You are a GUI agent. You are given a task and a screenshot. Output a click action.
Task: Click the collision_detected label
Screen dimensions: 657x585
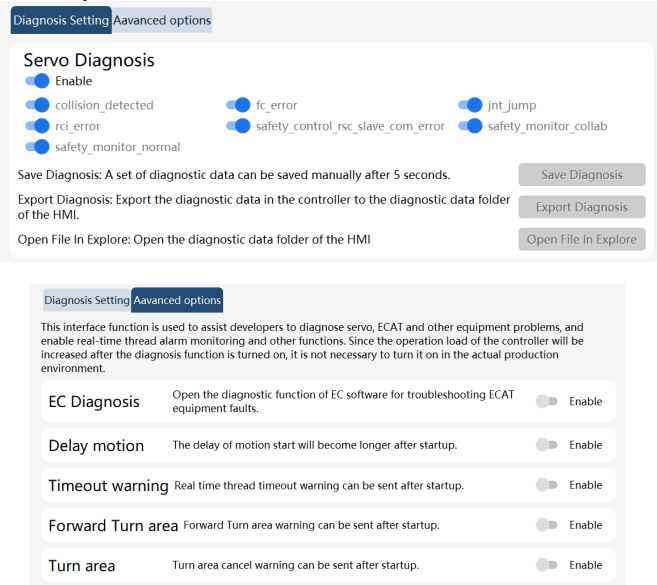(x=104, y=105)
